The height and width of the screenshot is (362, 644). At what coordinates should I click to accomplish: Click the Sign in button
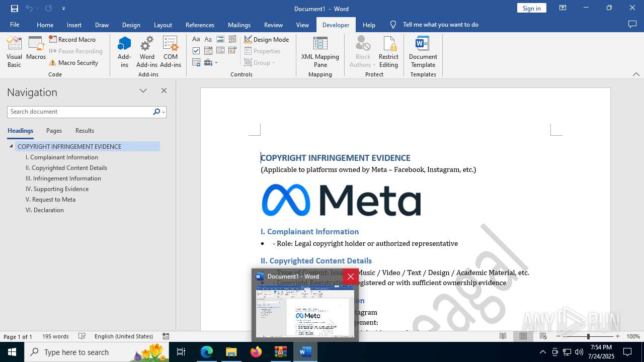point(531,8)
